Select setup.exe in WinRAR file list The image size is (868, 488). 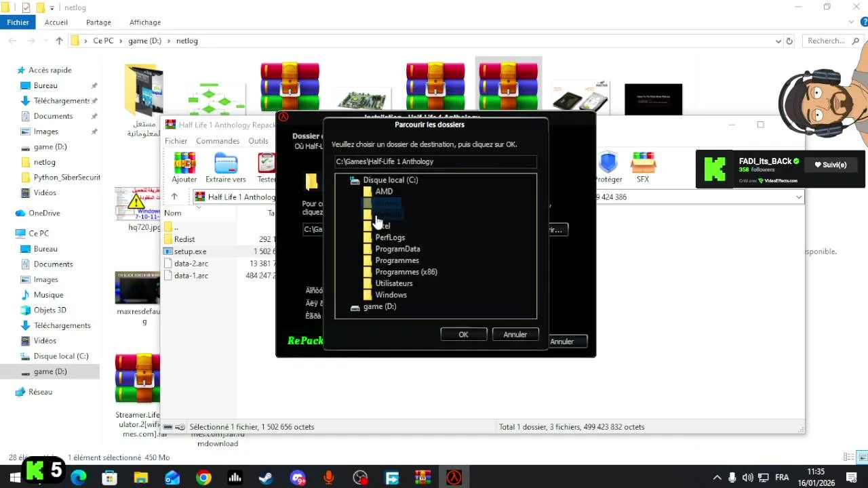pos(190,251)
